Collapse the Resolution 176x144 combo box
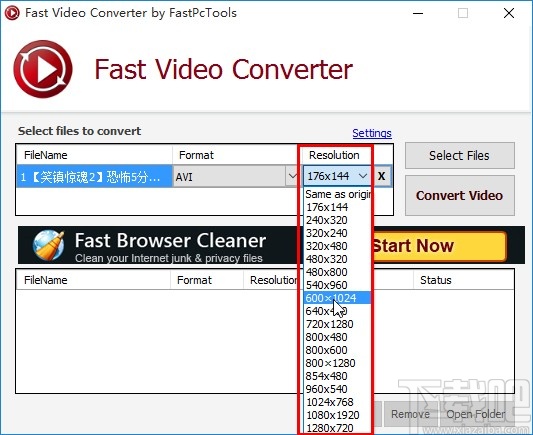 (x=337, y=176)
